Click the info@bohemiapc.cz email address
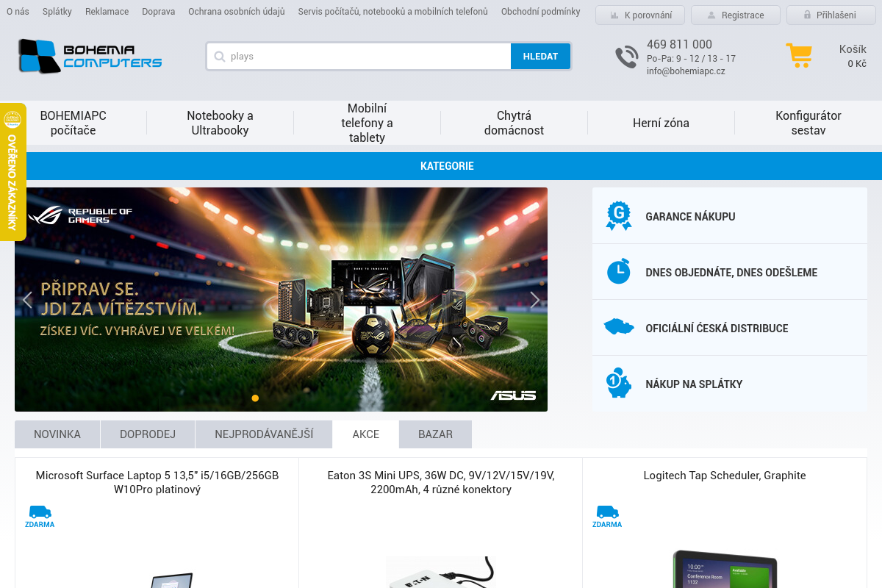882x588 pixels. (x=686, y=71)
